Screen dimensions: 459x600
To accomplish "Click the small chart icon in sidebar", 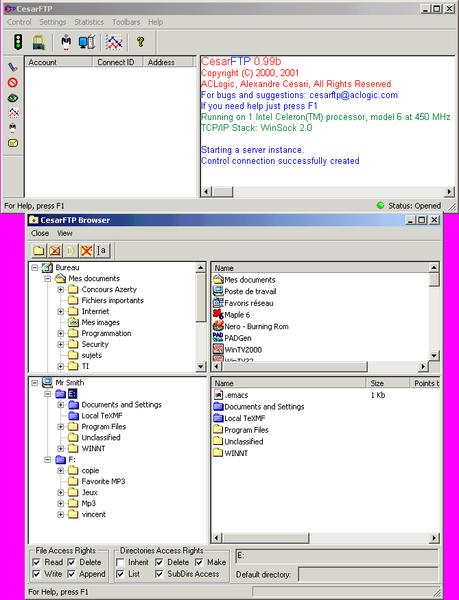I will [x=13, y=112].
